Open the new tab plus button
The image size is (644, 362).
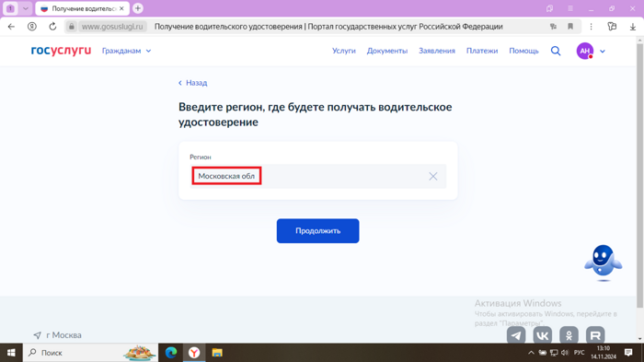[138, 8]
